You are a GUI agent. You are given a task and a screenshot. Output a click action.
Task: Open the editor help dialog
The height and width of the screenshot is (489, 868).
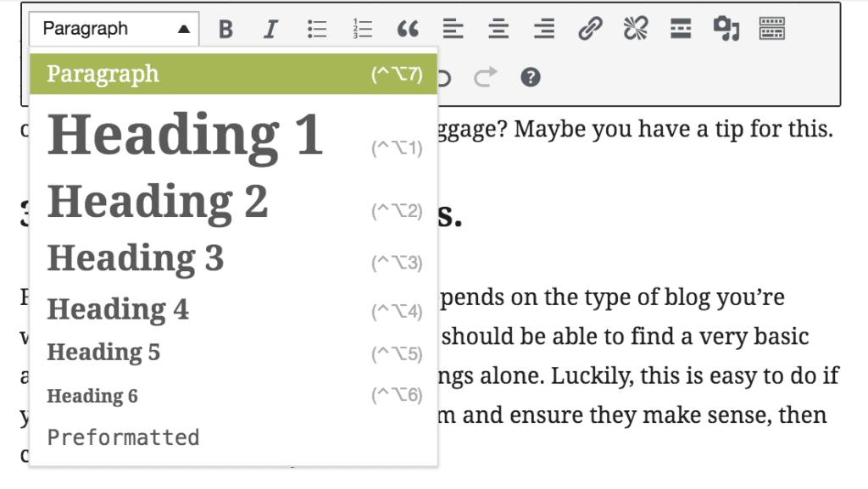(x=530, y=77)
